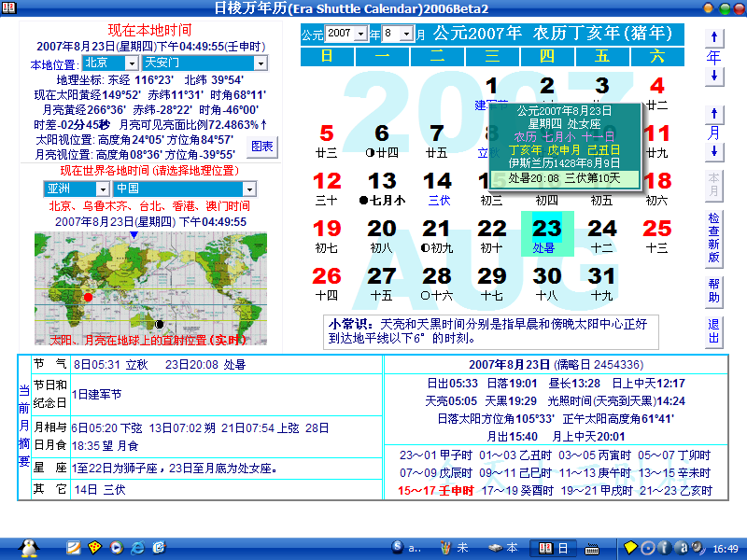The height and width of the screenshot is (560, 747).
Task: Click the app icon in the title bar
Action: (x=8, y=8)
